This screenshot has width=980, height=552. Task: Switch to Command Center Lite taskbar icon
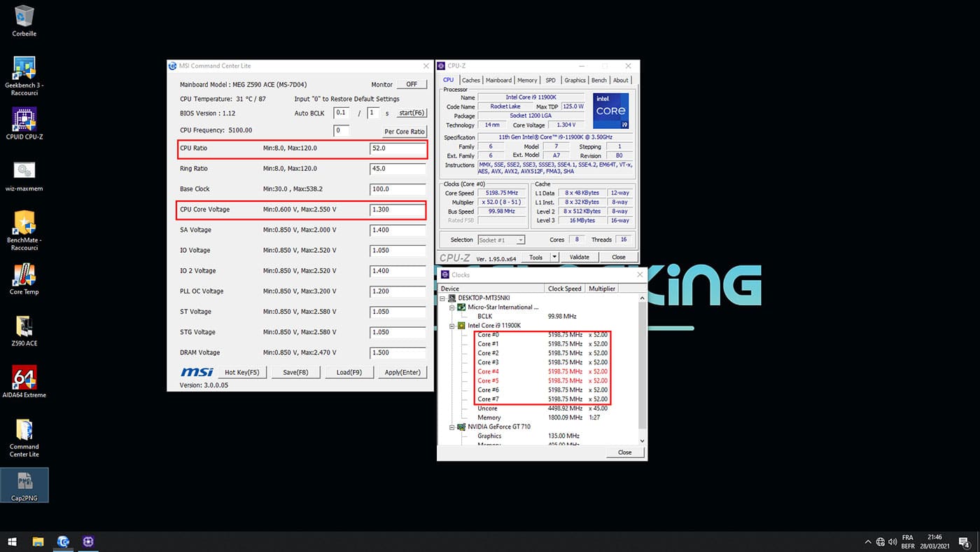(x=63, y=541)
